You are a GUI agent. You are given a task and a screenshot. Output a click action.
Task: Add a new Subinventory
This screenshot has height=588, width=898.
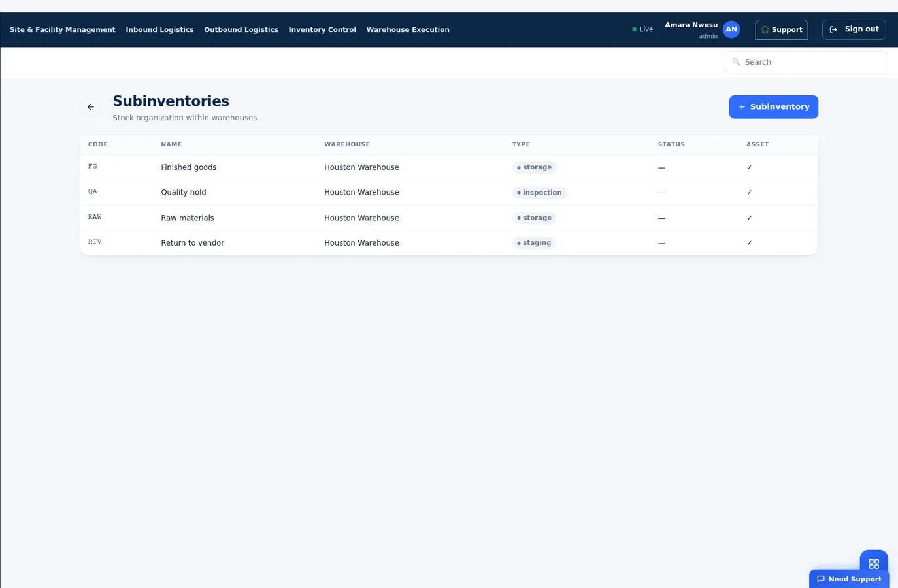774,107
